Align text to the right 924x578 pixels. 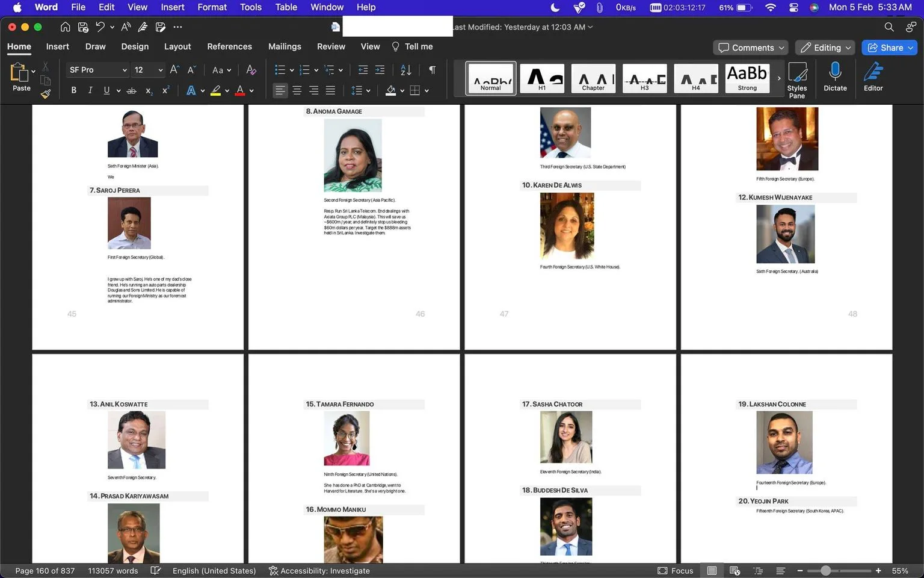[x=314, y=90]
